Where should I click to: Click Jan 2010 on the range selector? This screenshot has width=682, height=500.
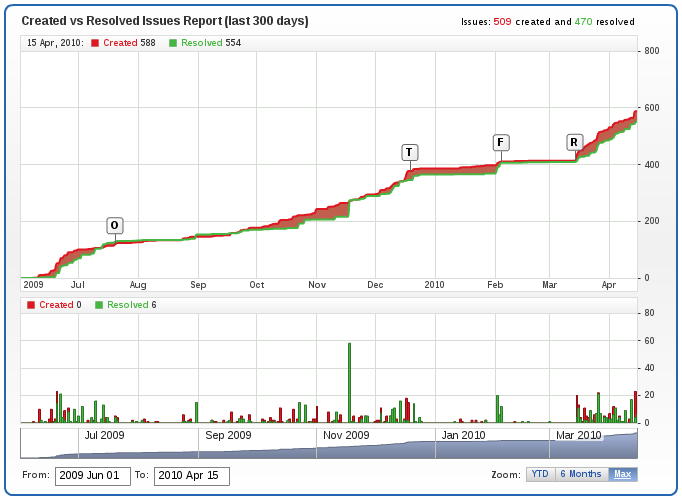coord(464,435)
